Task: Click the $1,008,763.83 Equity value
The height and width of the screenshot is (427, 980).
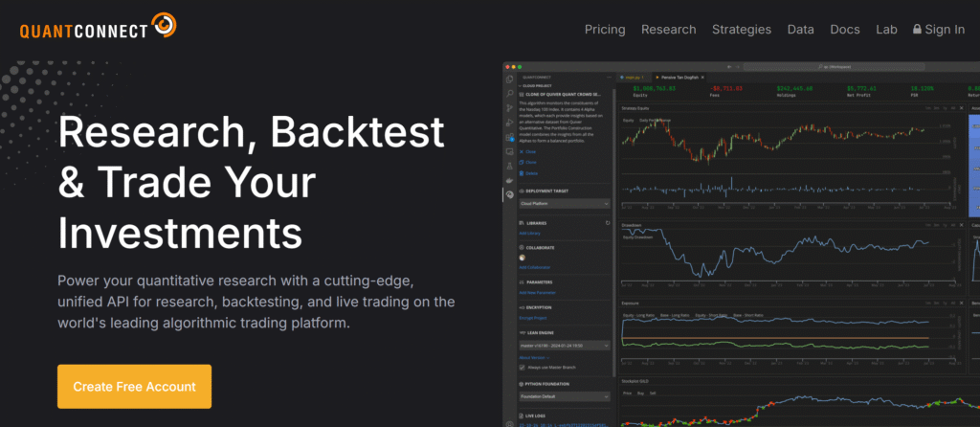Action: pos(655,88)
